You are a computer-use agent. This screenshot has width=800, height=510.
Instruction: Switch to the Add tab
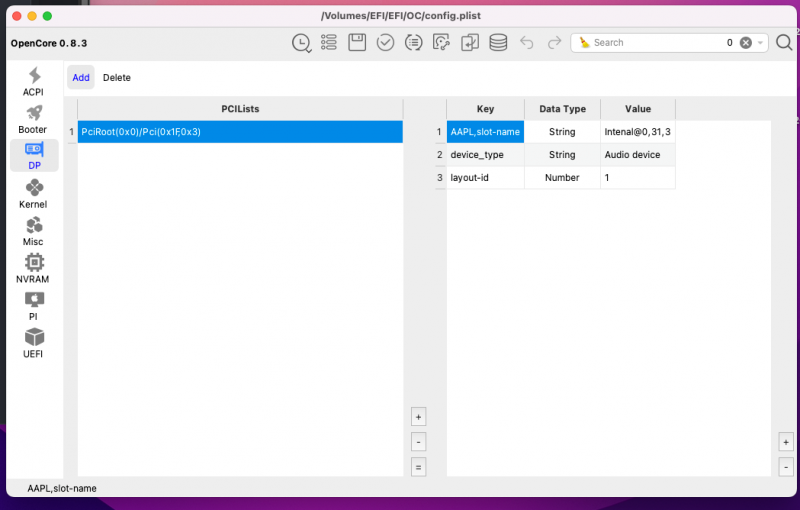pyautogui.click(x=81, y=78)
